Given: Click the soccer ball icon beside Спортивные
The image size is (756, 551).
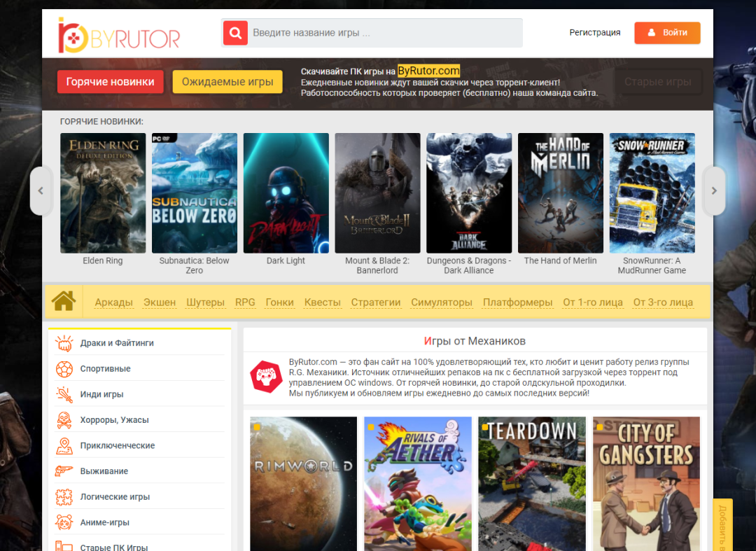Looking at the screenshot, I should point(64,369).
